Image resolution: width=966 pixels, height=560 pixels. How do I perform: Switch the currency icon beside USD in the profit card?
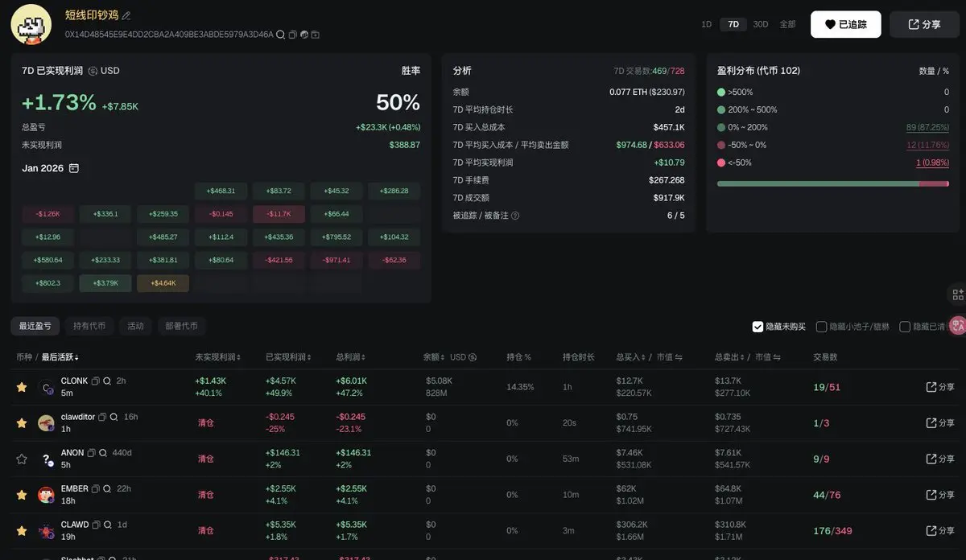pos(93,71)
